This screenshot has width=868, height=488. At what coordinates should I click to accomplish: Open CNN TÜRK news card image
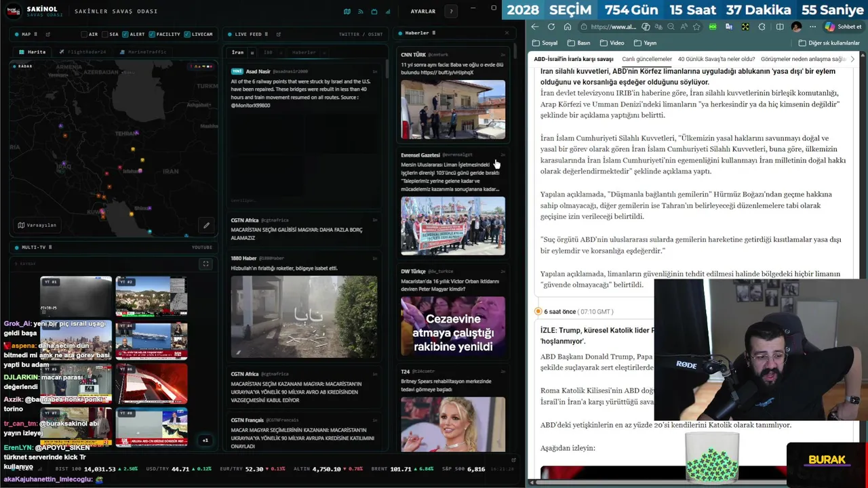pyautogui.click(x=453, y=109)
